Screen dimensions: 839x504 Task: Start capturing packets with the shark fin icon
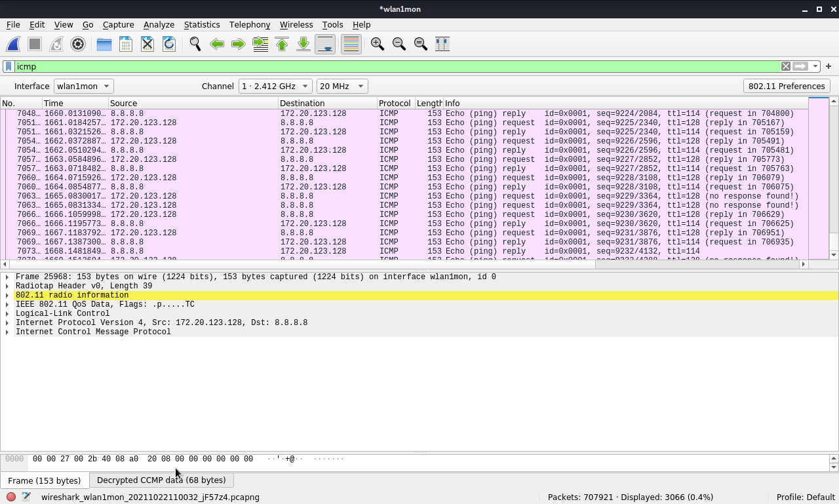coord(13,44)
